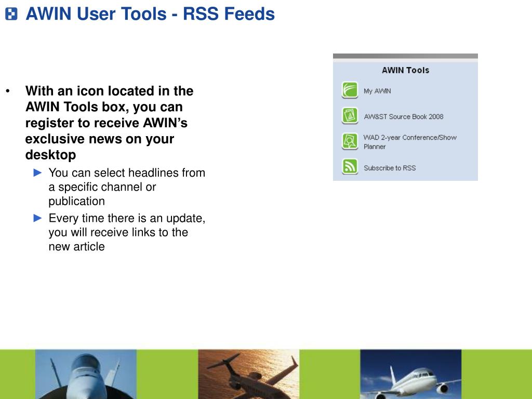This screenshot has height=399, width=532.
Task: Click the blue arrow bullet before 'Every time'
Action: (37, 218)
